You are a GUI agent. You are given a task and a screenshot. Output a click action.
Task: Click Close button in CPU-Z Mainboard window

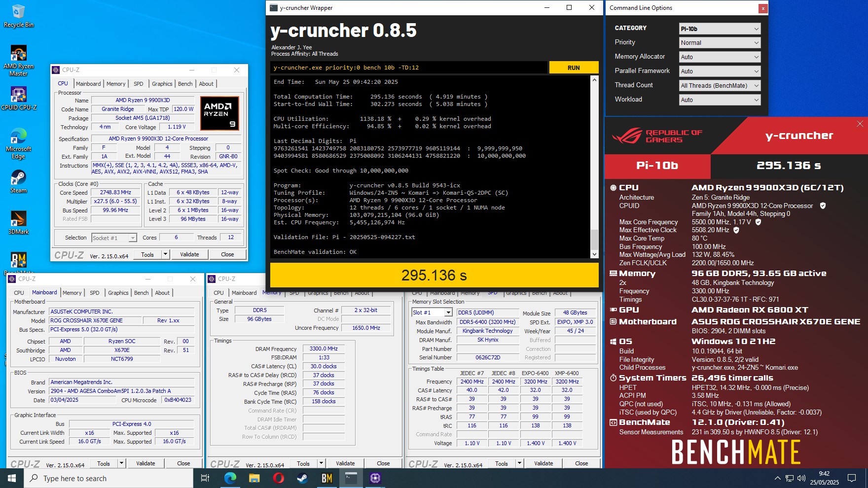pos(183,463)
